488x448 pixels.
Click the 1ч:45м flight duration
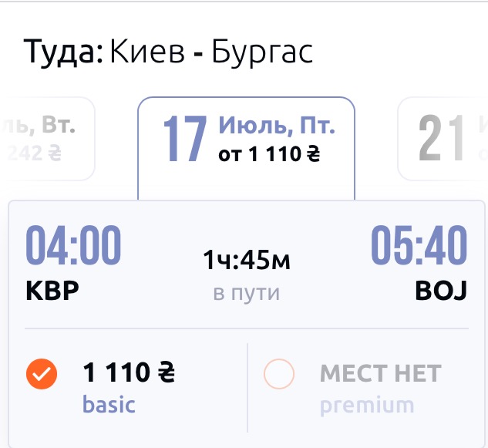click(x=247, y=261)
